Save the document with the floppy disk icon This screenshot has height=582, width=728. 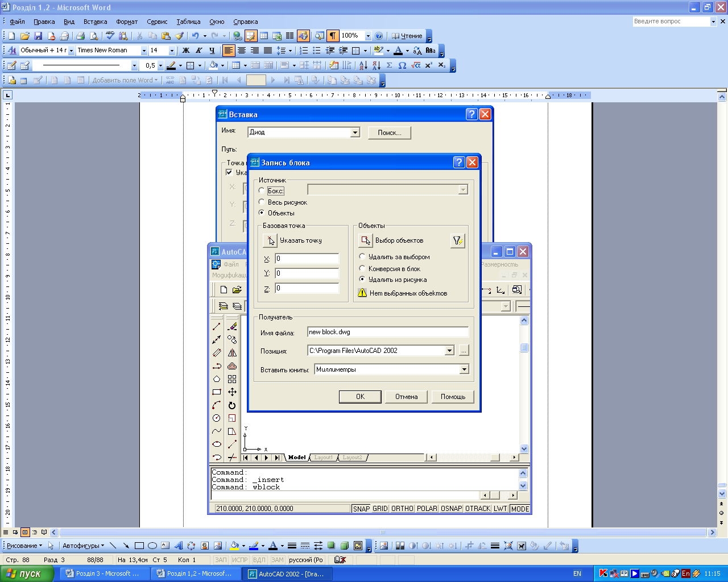[x=38, y=36]
